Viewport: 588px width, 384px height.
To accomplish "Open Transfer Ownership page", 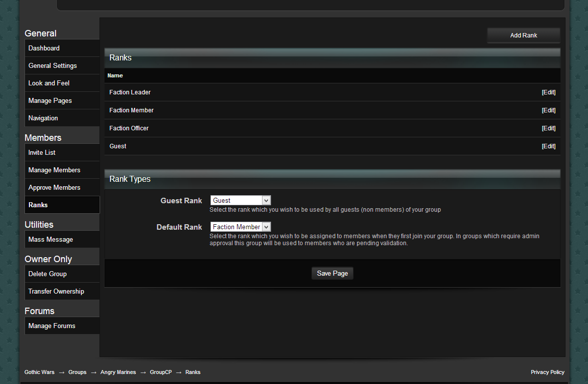I will pyautogui.click(x=62, y=291).
